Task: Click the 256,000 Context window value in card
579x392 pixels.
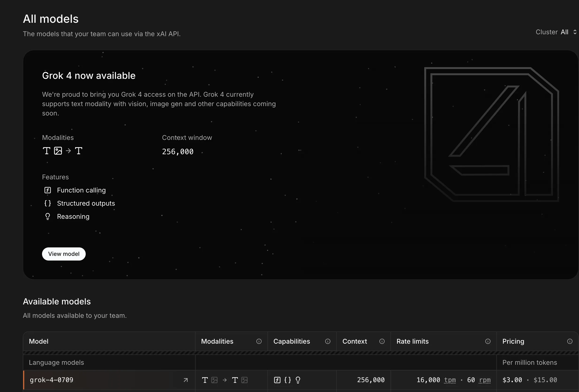Action: pos(178,152)
